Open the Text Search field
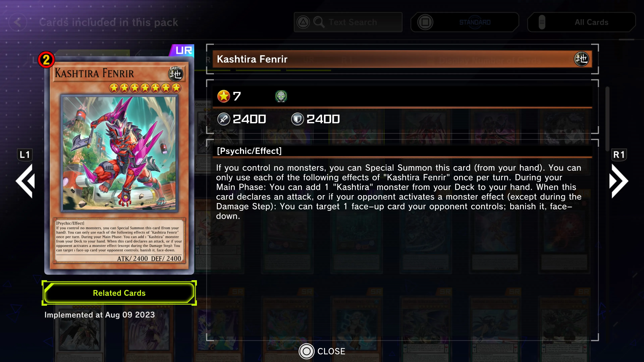 [348, 22]
